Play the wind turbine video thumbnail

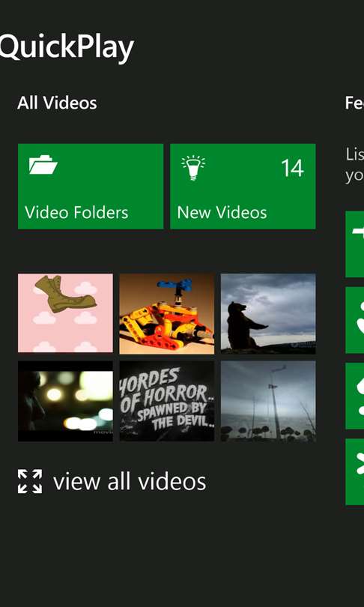268,401
